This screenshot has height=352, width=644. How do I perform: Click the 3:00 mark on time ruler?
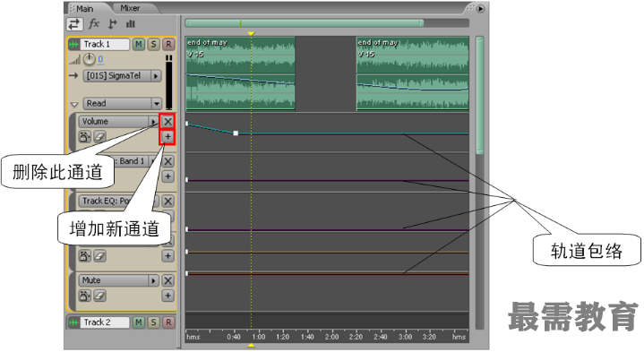point(405,337)
